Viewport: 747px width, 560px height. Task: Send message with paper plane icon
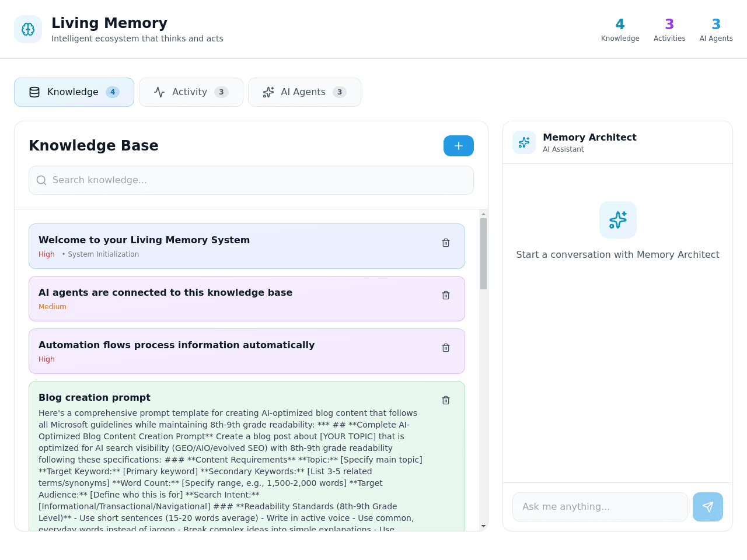708,507
